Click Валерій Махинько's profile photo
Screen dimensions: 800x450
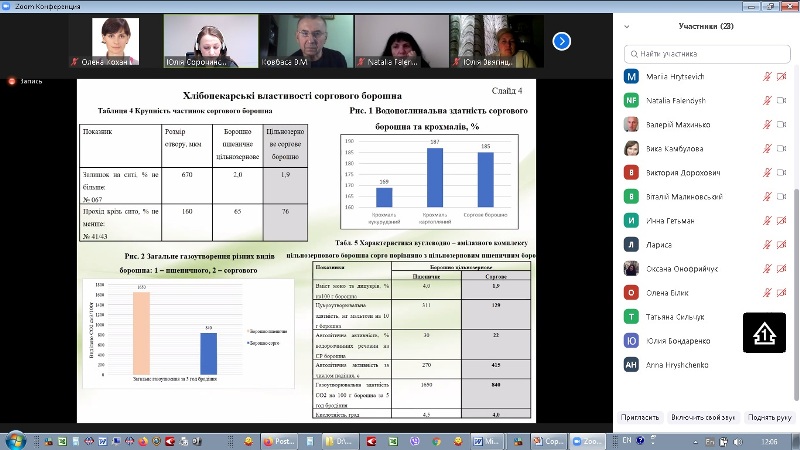(631, 124)
